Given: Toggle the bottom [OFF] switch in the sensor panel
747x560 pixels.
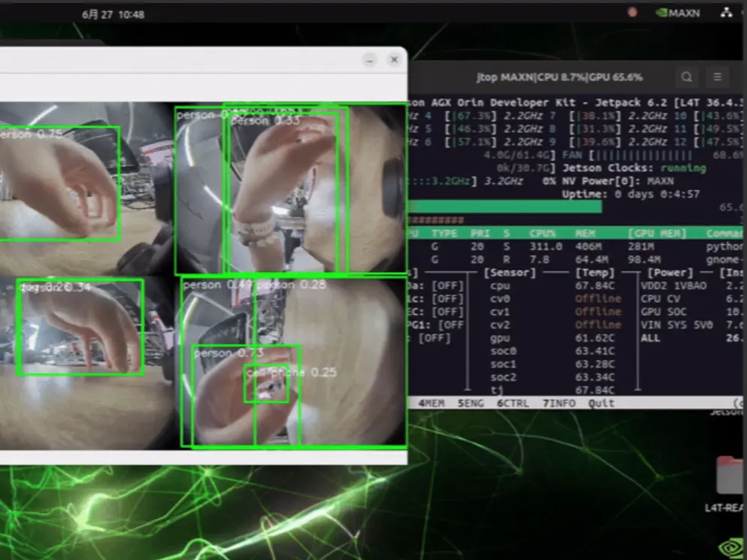Looking at the screenshot, I should [436, 338].
